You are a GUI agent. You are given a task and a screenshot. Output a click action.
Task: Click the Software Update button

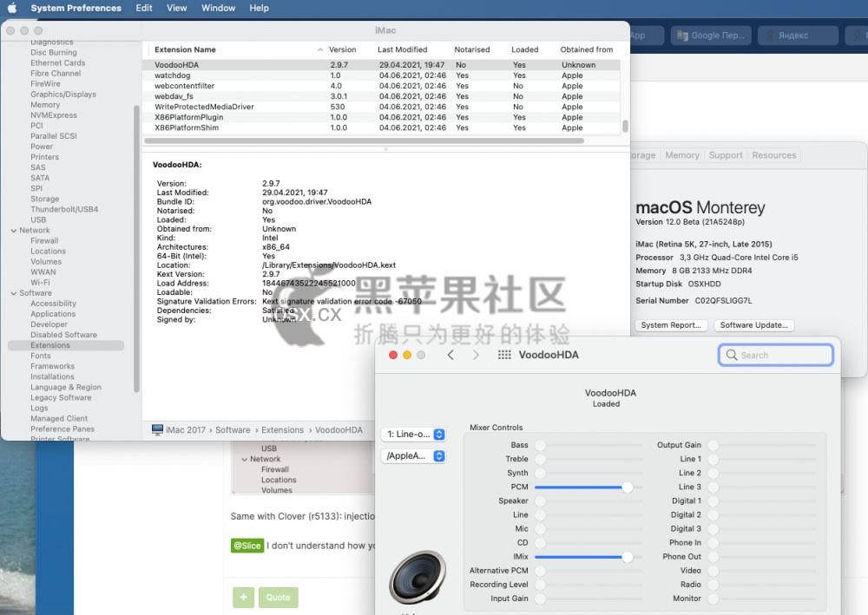(x=754, y=325)
